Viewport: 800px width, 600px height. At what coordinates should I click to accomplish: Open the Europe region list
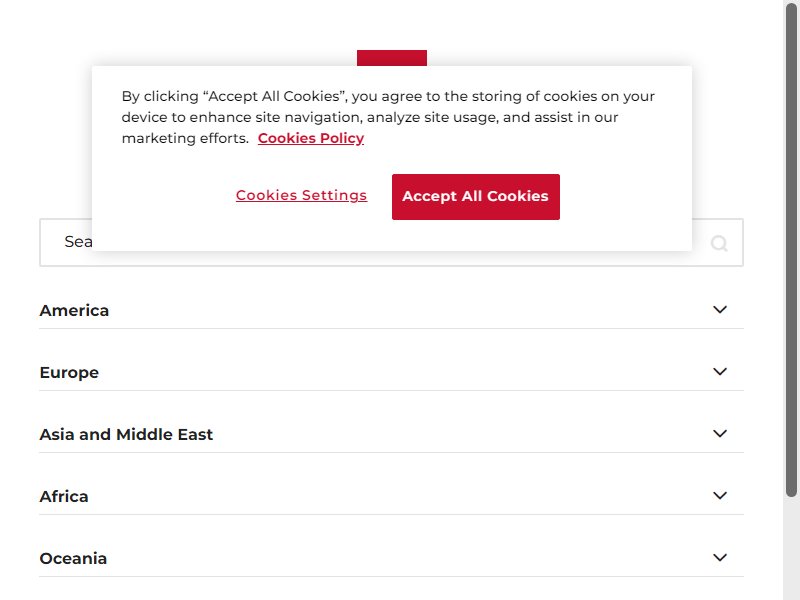coord(391,372)
